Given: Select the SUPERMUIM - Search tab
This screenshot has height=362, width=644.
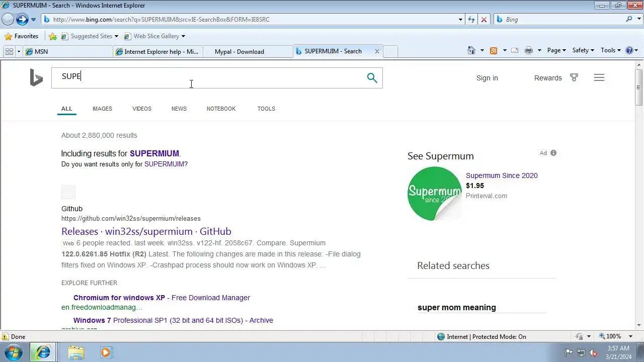Looking at the screenshot, I should tap(332, 51).
